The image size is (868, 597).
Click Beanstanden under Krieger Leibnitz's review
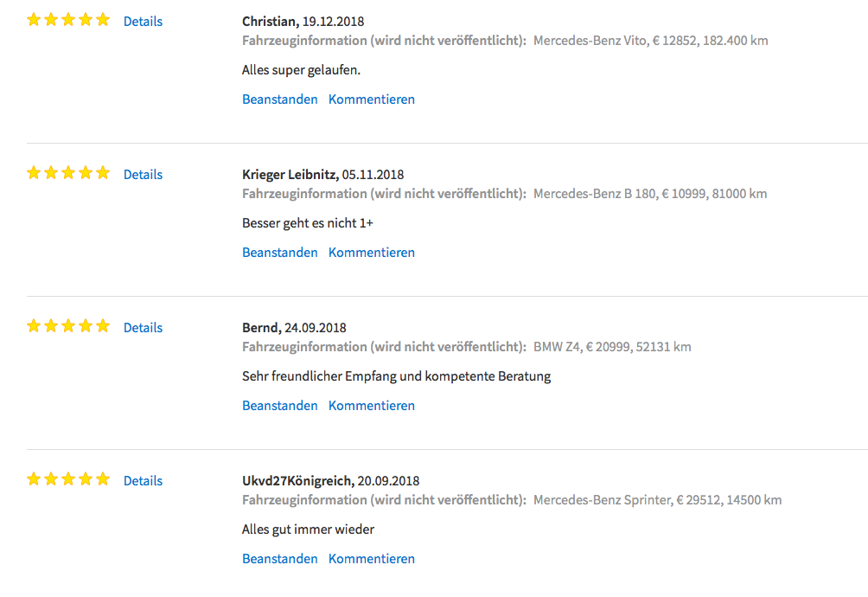point(280,253)
